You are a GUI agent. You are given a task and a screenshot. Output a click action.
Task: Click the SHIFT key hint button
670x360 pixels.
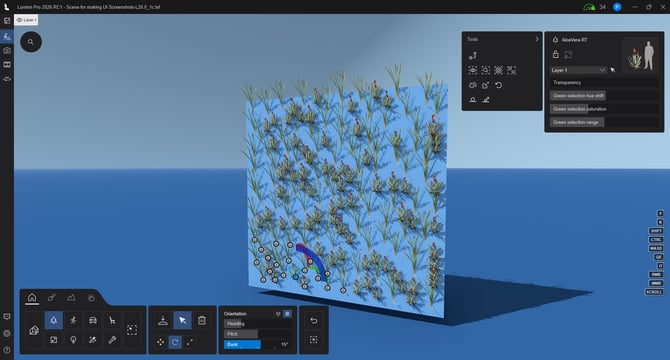(656, 231)
